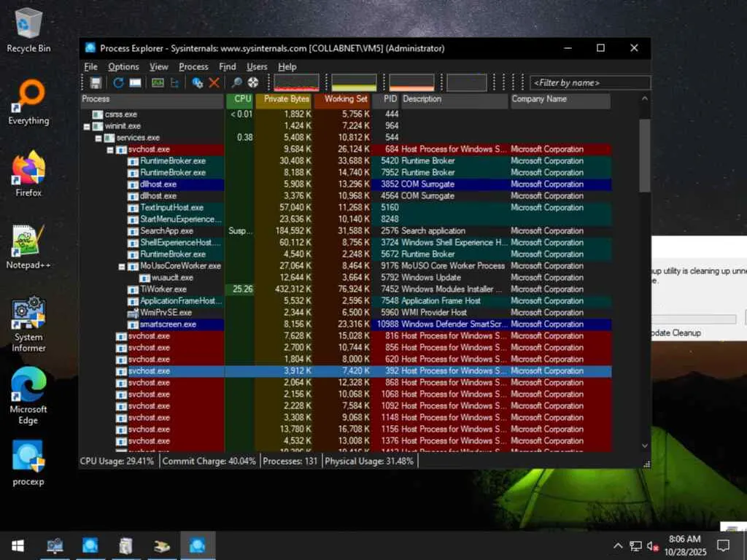Click the Find Window's Process crosshair icon
Screen dimensions: 747x560
point(253,83)
